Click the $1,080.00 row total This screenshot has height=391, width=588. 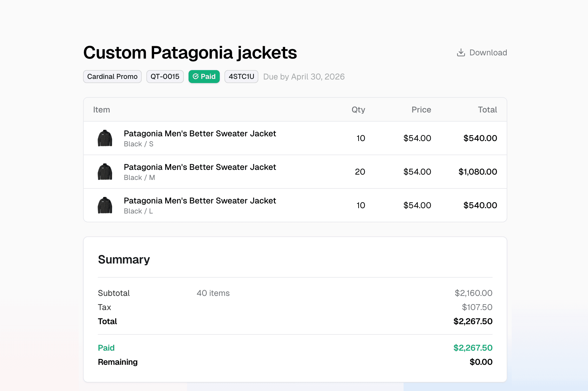pyautogui.click(x=478, y=172)
